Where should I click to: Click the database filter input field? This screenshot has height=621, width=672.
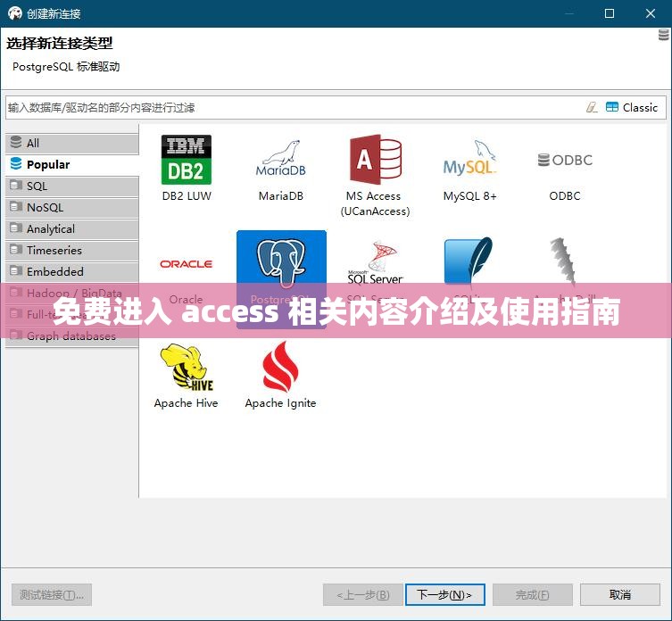(294, 108)
